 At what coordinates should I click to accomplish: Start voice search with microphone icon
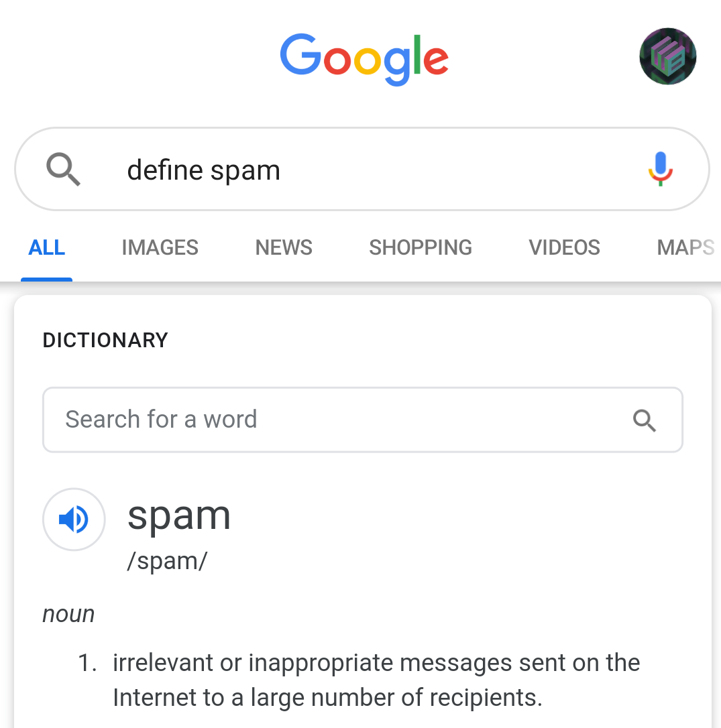660,169
